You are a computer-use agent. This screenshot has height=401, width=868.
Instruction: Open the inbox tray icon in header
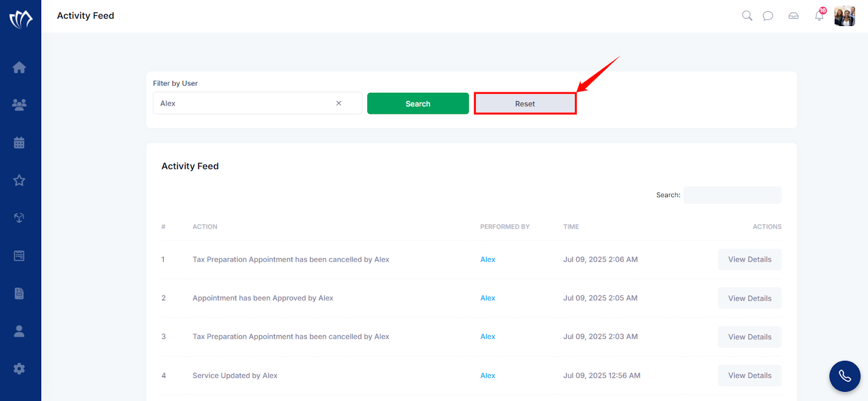coord(794,16)
